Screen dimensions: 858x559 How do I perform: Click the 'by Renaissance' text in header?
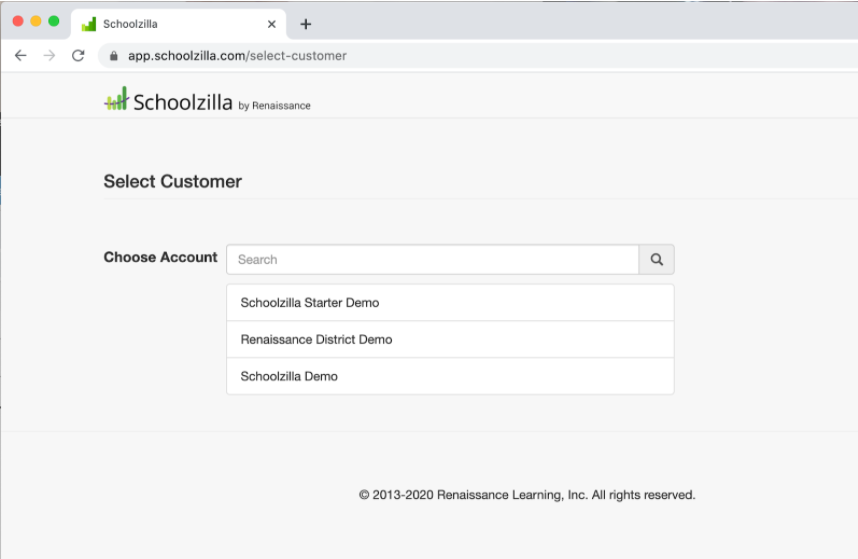click(274, 106)
